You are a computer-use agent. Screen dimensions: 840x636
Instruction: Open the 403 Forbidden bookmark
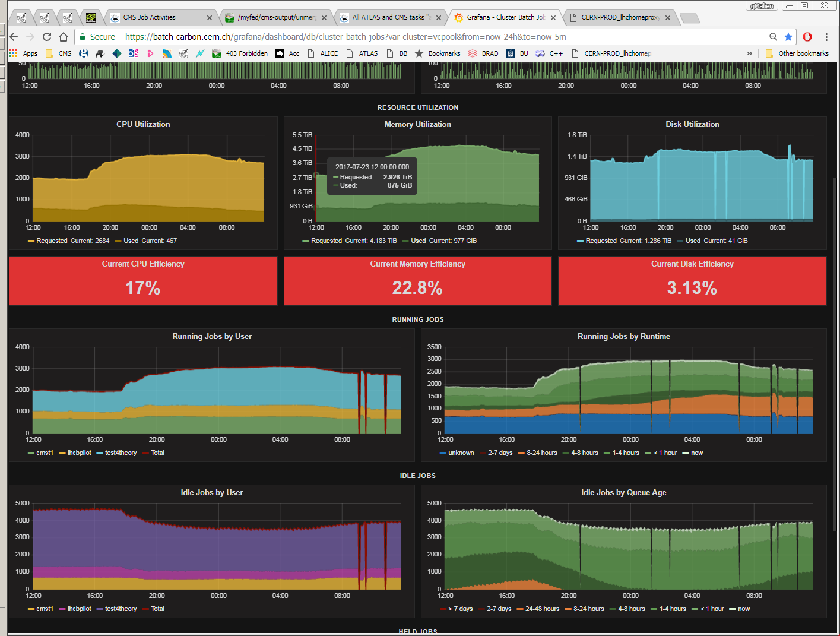coord(240,53)
